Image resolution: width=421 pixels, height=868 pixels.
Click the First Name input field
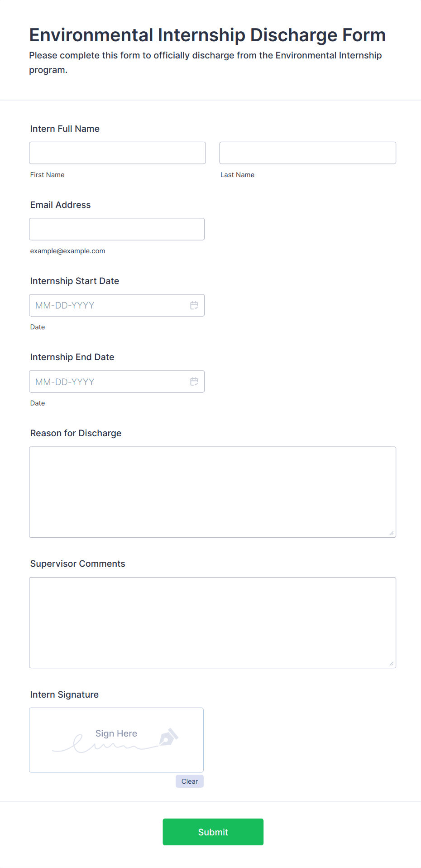(117, 153)
